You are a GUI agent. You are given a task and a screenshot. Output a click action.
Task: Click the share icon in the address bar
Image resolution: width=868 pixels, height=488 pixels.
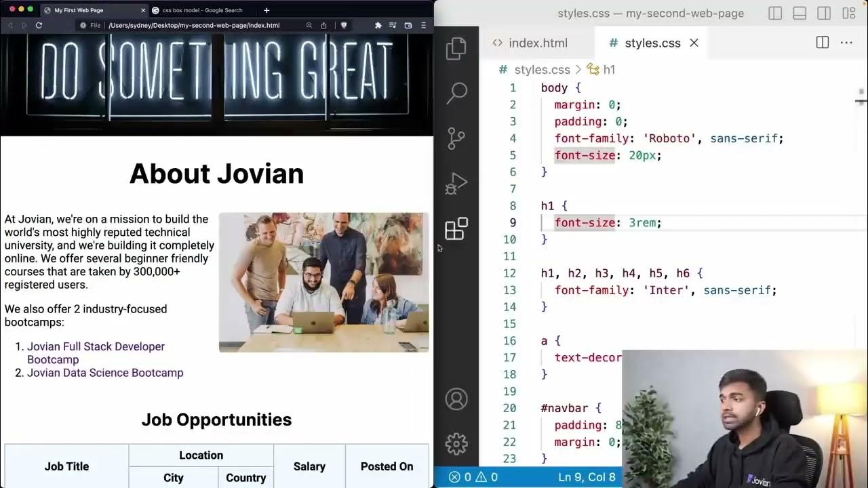323,25
